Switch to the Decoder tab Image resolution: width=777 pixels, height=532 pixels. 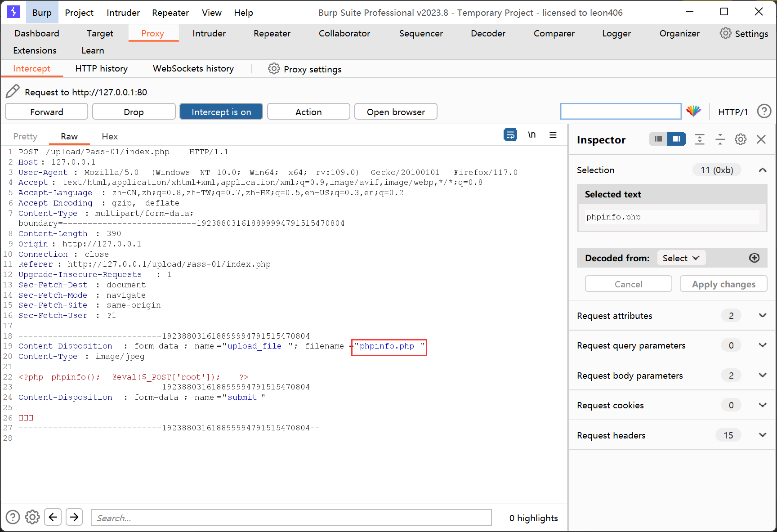(x=488, y=33)
